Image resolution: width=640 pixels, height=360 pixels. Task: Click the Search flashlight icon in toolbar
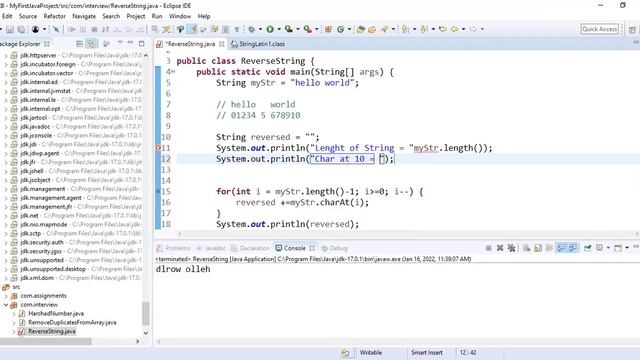pos(384,29)
